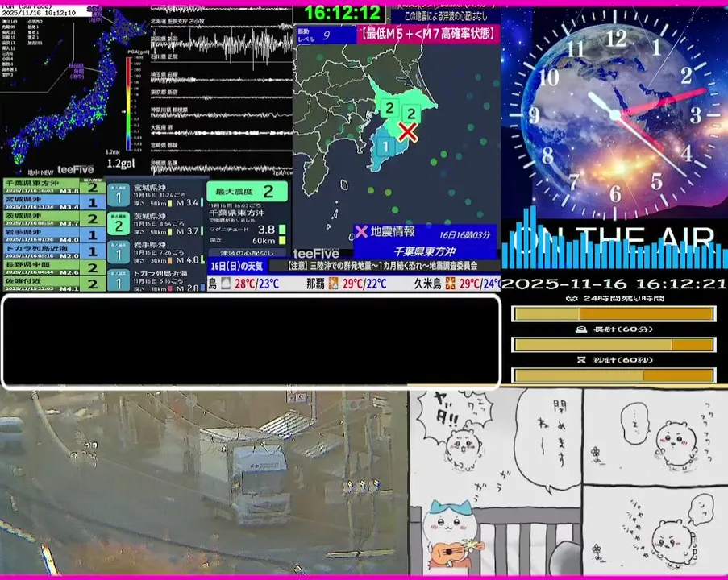The image size is (728, 580).
Task: Click the green 16:12:12 digital clock
Action: point(342,13)
